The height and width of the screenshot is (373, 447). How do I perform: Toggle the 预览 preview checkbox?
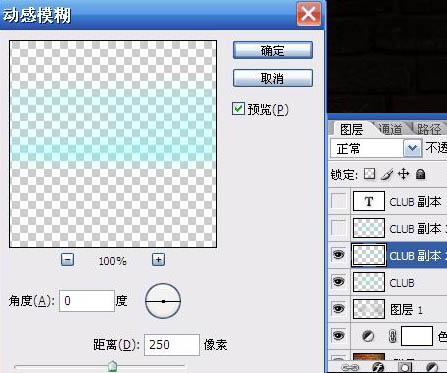238,109
